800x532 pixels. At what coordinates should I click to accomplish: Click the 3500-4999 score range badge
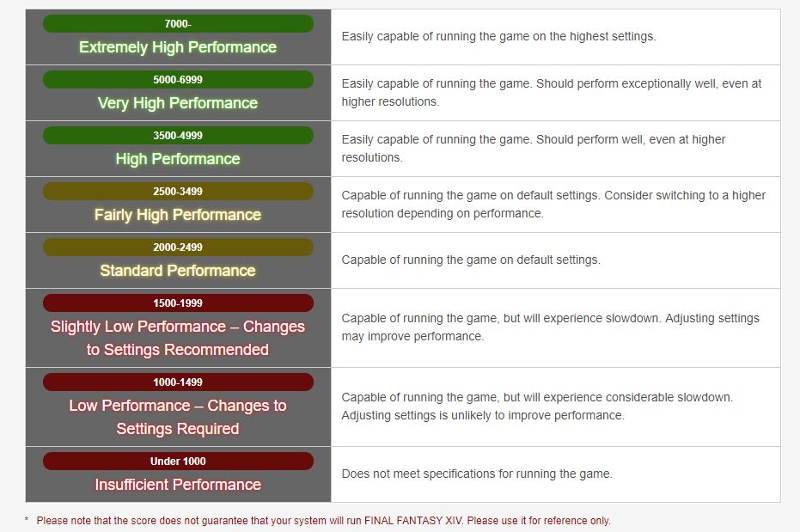(178, 136)
